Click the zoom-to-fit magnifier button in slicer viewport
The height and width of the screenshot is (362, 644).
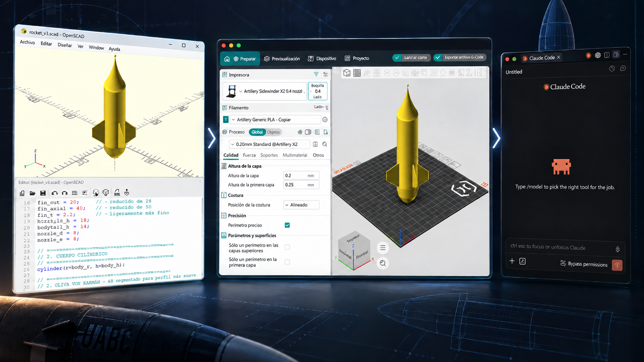[x=383, y=263]
